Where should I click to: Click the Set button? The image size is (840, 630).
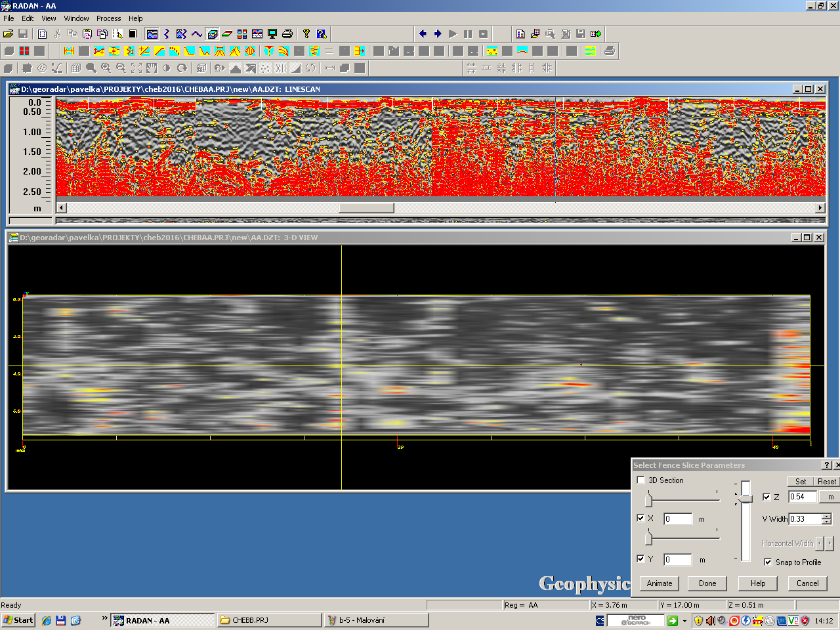tap(801, 481)
